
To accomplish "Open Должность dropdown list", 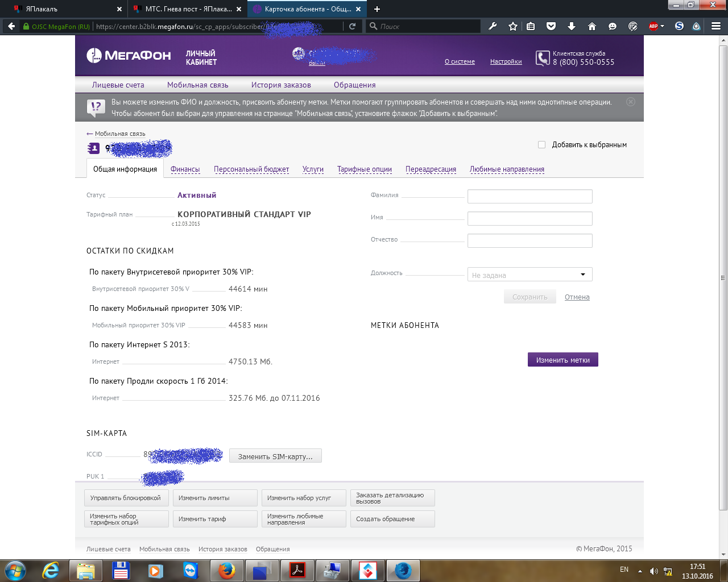I will pos(530,275).
